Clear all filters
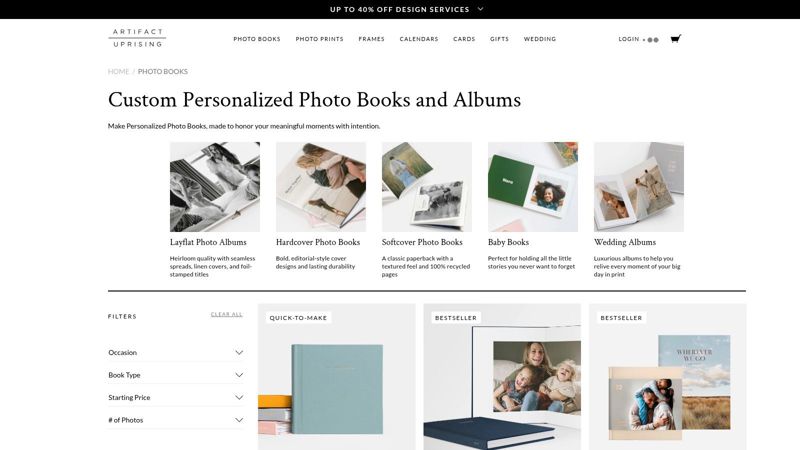800x450 pixels. [x=227, y=314]
